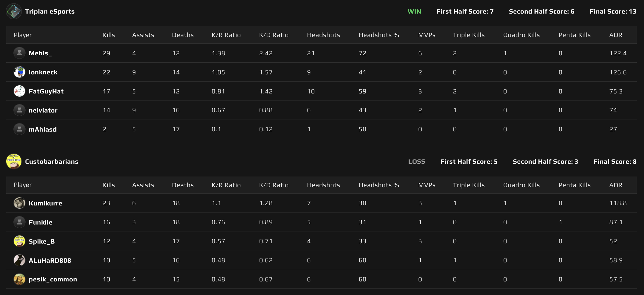Select the WIN label for Triplan eSports
Image resolution: width=644 pixels, height=295 pixels.
[x=414, y=11]
